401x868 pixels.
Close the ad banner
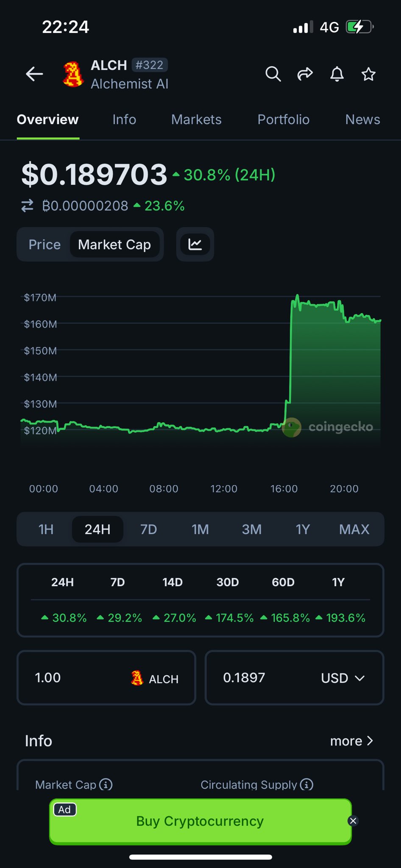[353, 821]
